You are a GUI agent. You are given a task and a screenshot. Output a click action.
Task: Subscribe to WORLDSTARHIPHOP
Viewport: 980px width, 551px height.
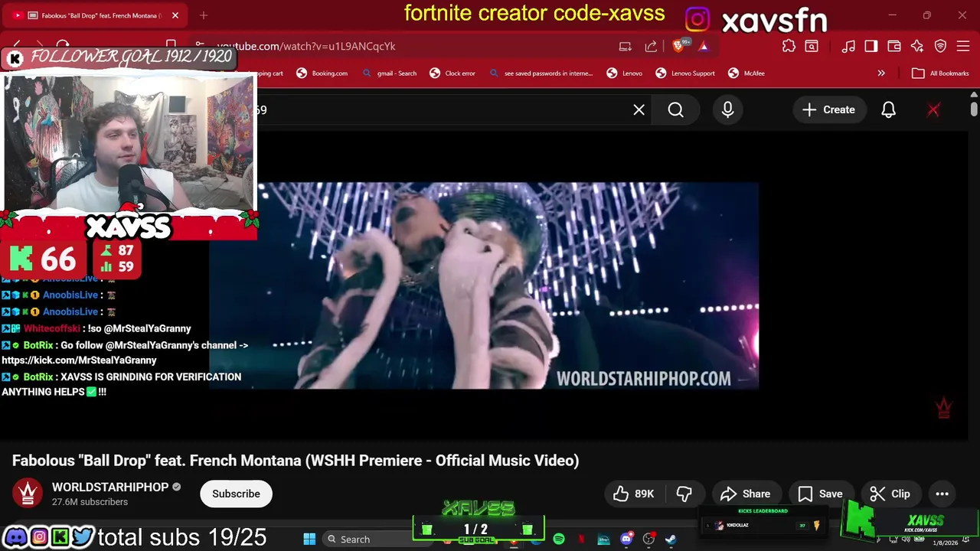[236, 494]
